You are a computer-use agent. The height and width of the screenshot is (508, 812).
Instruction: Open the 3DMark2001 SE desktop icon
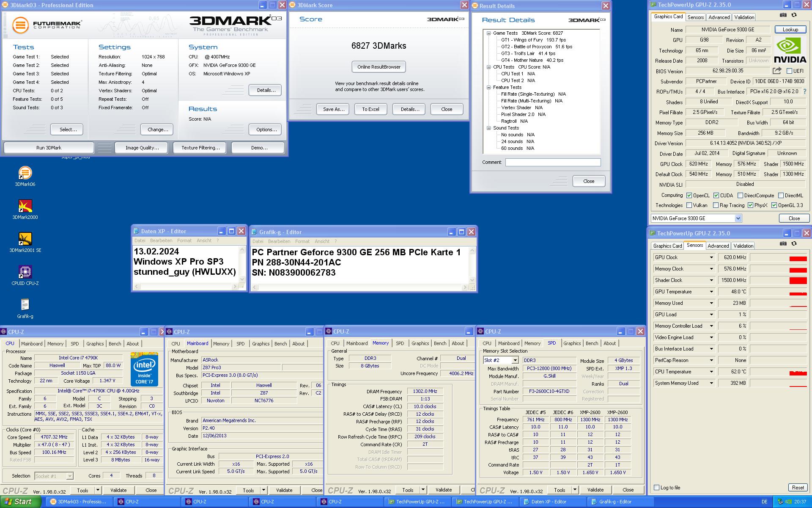click(25, 242)
